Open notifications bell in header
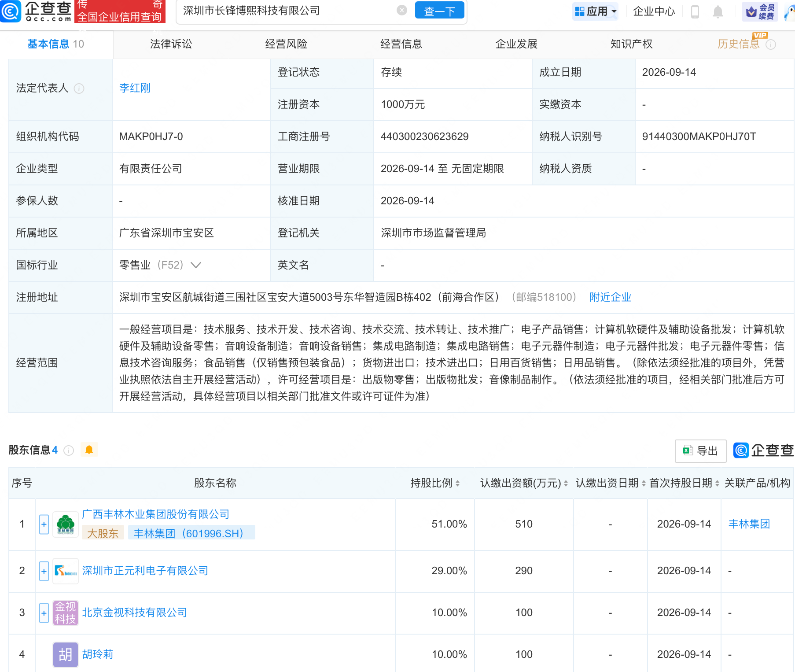This screenshot has width=795, height=672. click(718, 12)
